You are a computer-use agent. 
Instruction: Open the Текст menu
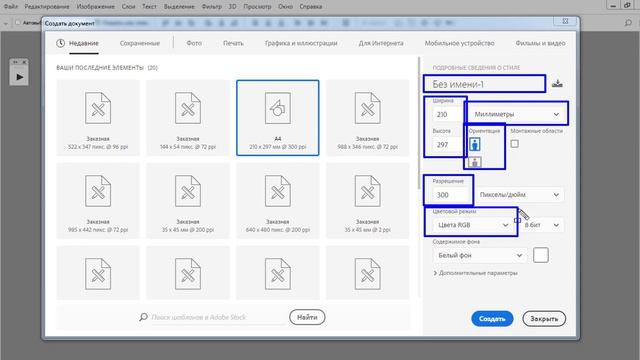pyautogui.click(x=149, y=7)
